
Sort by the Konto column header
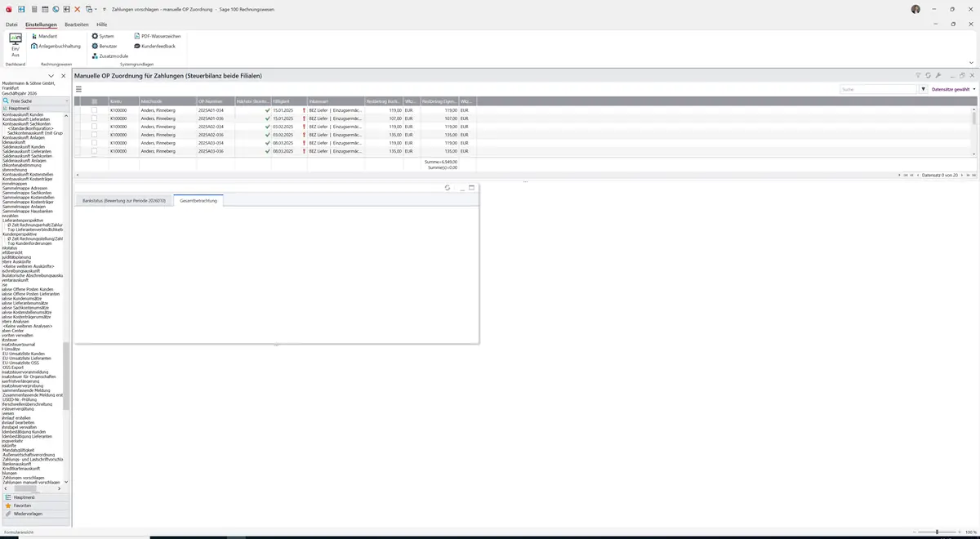pyautogui.click(x=123, y=101)
